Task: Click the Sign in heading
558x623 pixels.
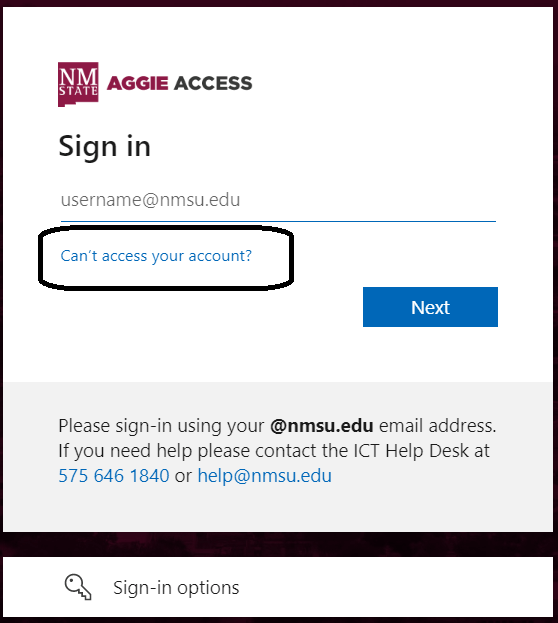Action: click(x=105, y=147)
